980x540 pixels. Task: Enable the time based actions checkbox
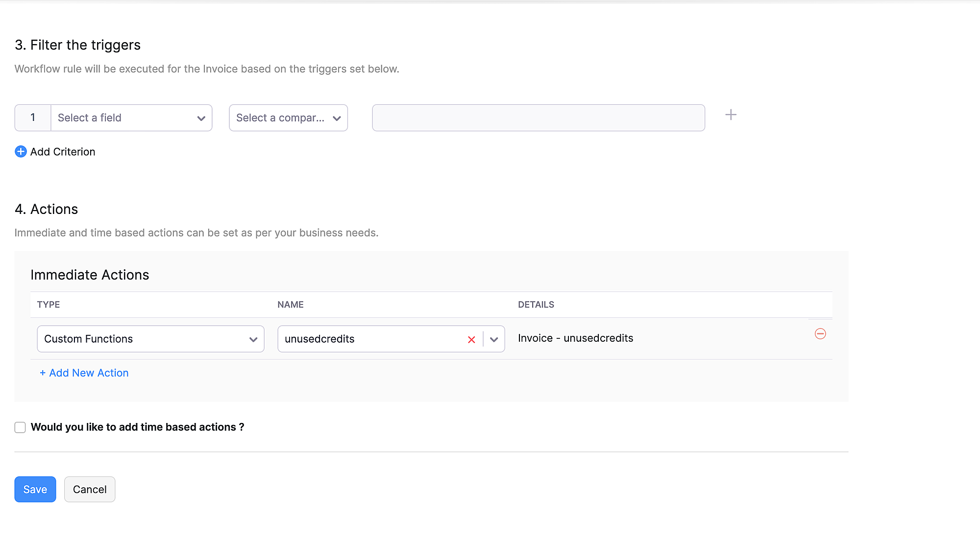point(20,427)
